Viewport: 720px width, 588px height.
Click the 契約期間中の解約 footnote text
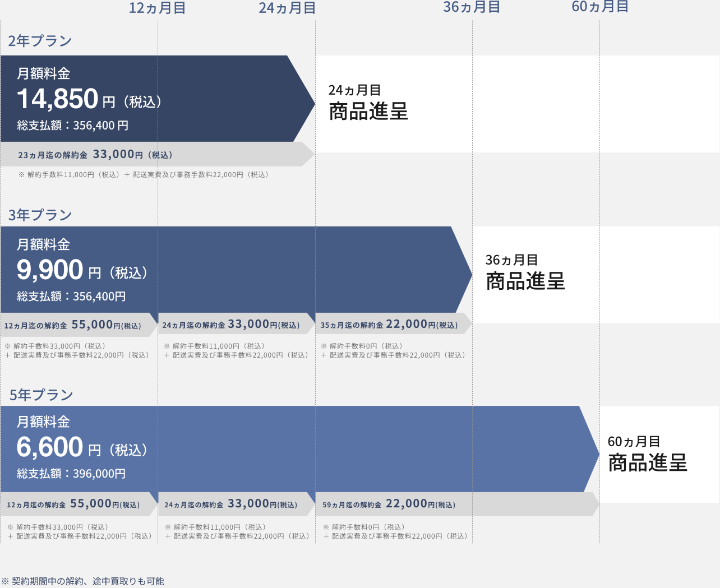click(83, 581)
